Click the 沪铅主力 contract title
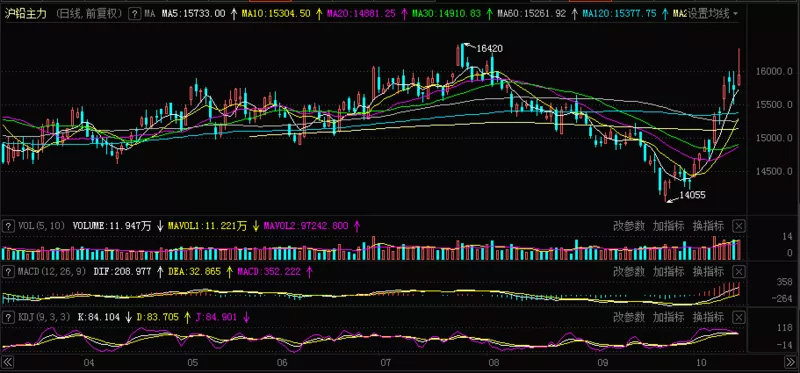The image size is (800, 373). coord(26,14)
